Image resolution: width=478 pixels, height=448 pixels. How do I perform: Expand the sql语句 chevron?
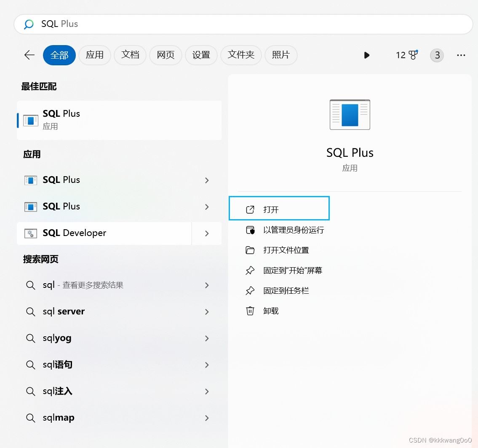click(207, 365)
